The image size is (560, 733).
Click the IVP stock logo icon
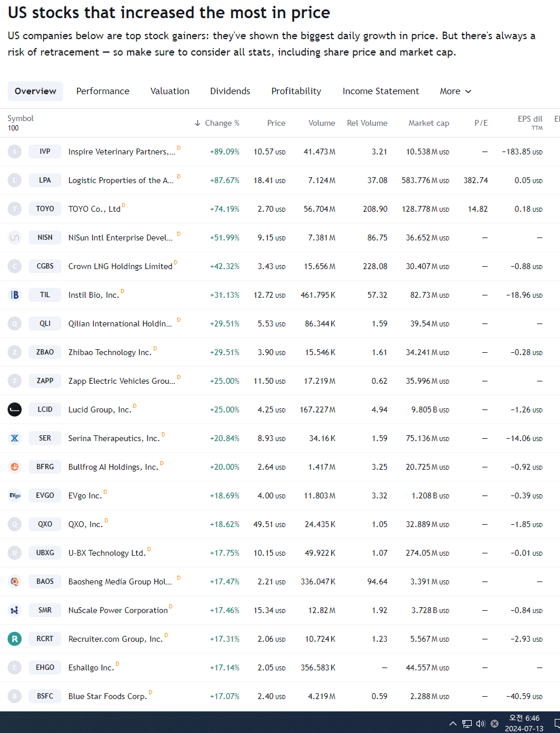click(x=15, y=152)
